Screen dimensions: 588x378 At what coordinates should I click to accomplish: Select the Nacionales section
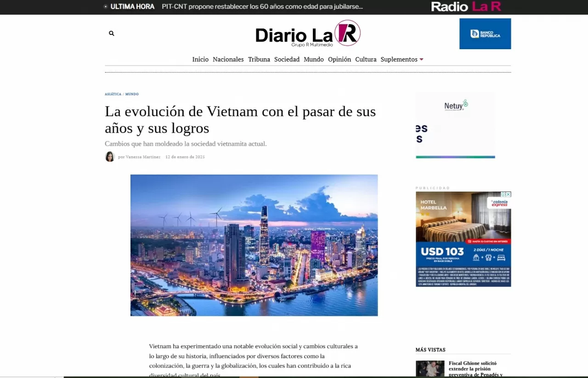click(x=228, y=59)
